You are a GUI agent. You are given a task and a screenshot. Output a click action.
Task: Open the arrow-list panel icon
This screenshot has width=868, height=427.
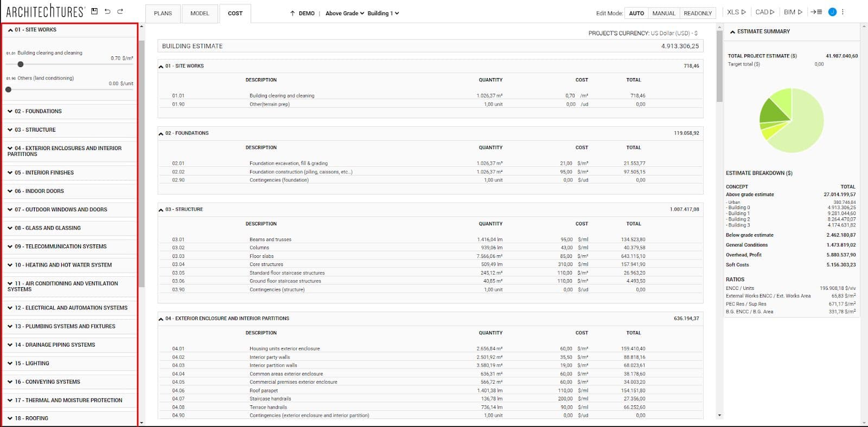coord(816,12)
